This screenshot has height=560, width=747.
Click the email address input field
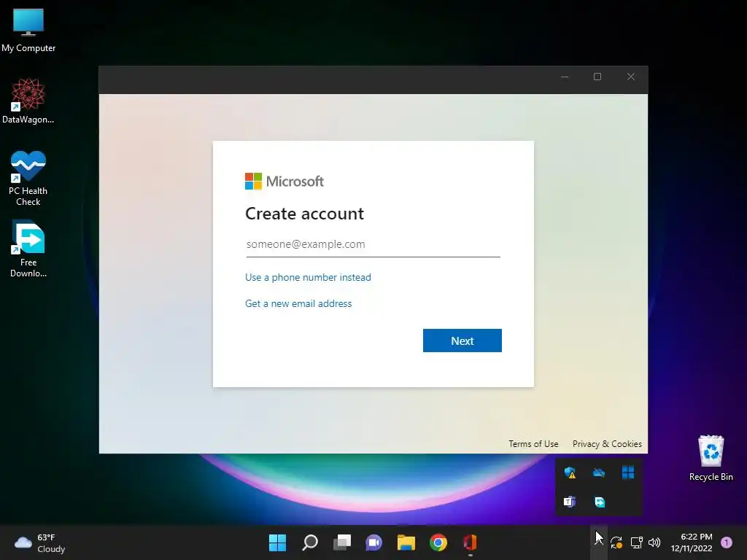[x=373, y=245]
